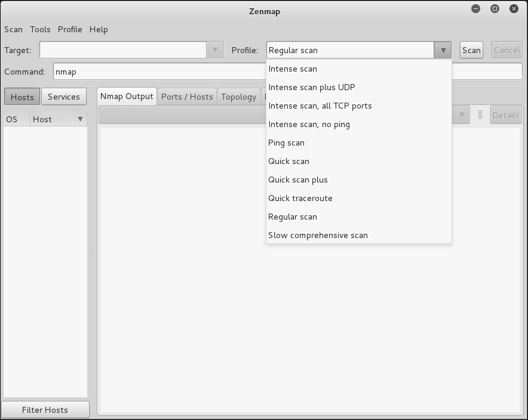528x420 pixels.
Task: Select the Ping scan profile
Action: [x=287, y=143]
